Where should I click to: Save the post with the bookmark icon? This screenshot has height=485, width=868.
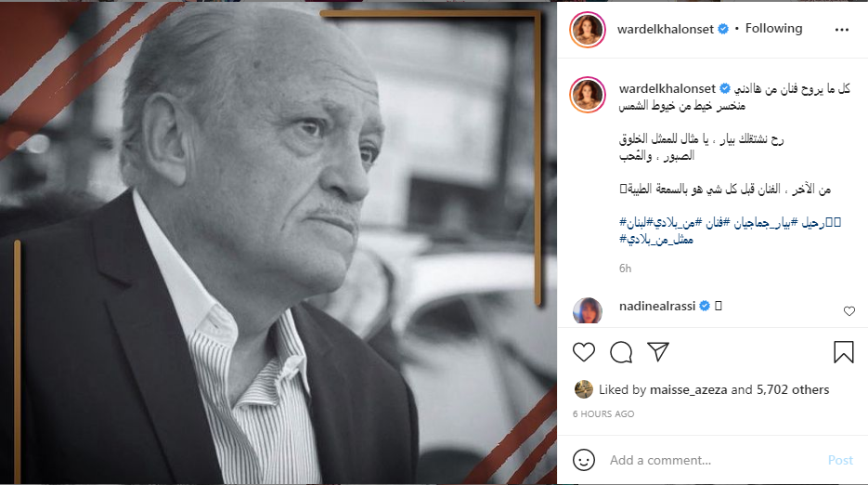(x=844, y=352)
